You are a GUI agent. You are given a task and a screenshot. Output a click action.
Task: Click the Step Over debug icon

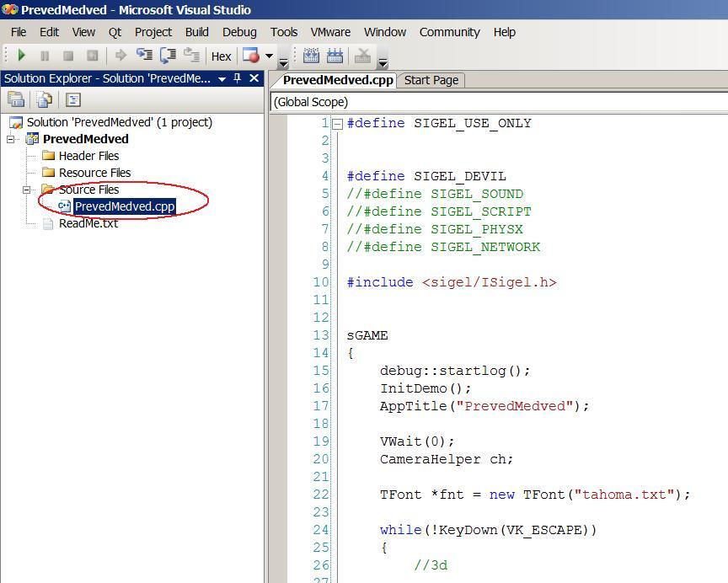click(x=168, y=56)
